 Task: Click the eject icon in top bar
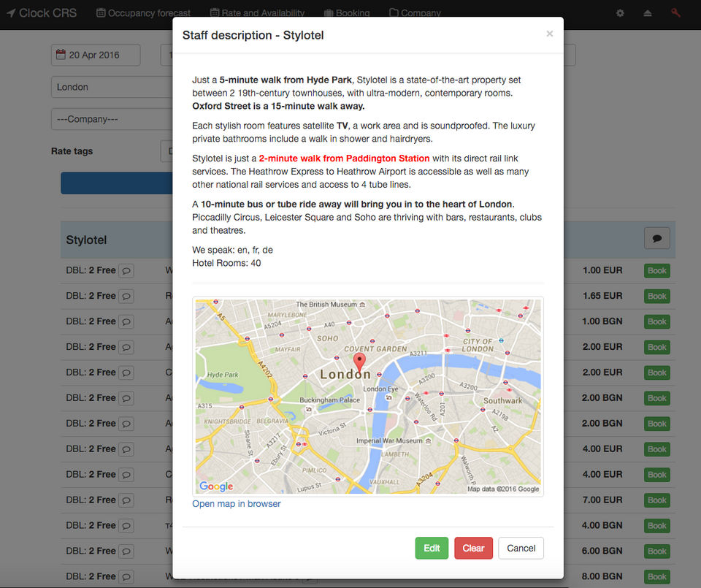point(648,13)
